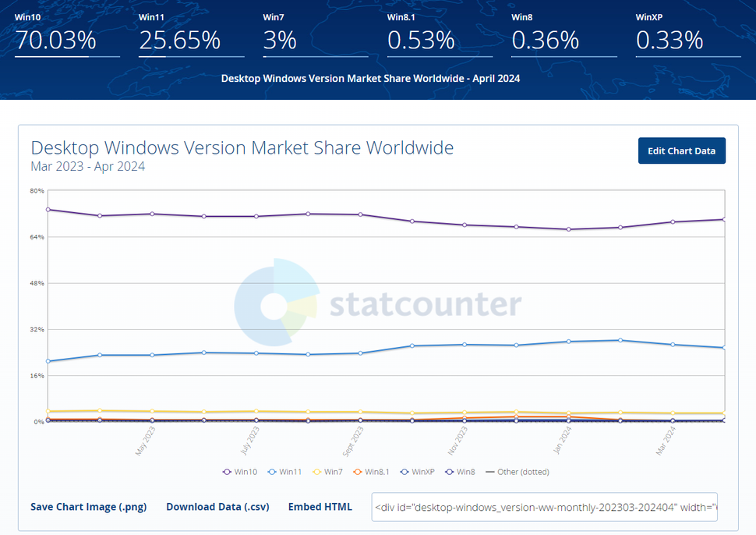Select the Embed HTML option
Viewport: 756px width, 535px height.
pos(320,506)
